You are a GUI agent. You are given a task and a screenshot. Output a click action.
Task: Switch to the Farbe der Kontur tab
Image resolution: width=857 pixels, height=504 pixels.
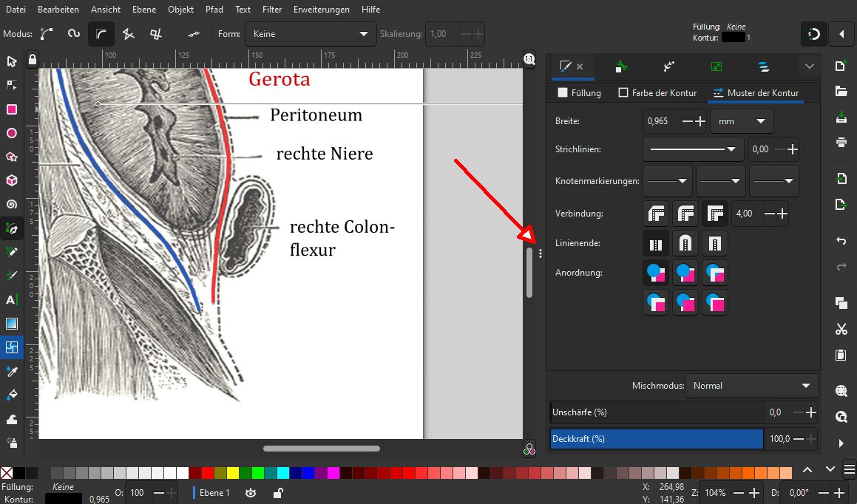(x=658, y=93)
